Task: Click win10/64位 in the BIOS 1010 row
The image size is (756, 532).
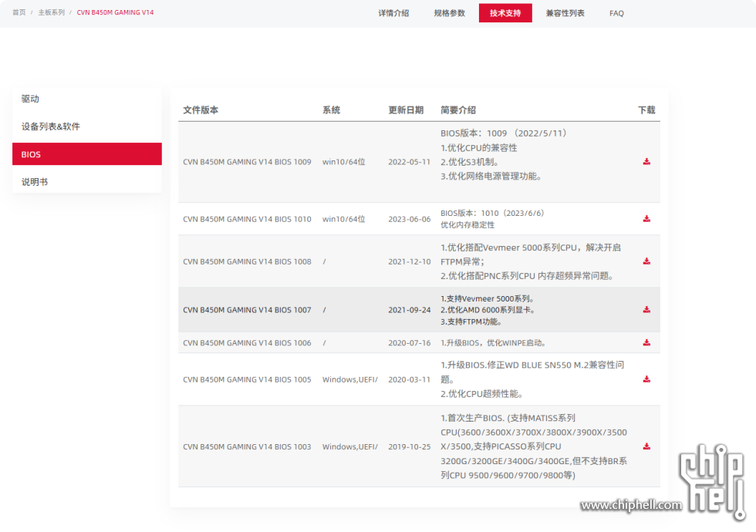Action: click(x=344, y=219)
